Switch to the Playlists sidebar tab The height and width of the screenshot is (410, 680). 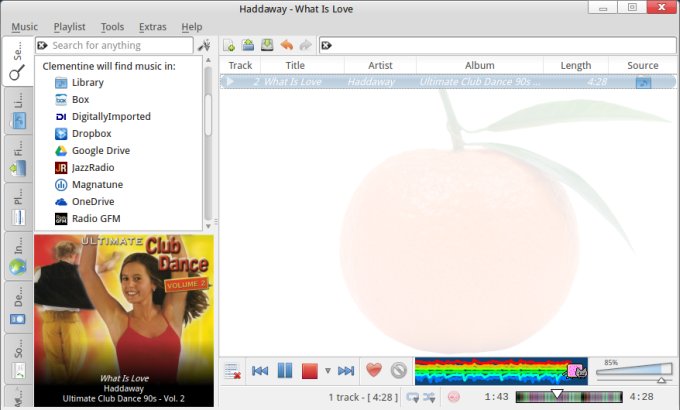point(18,207)
